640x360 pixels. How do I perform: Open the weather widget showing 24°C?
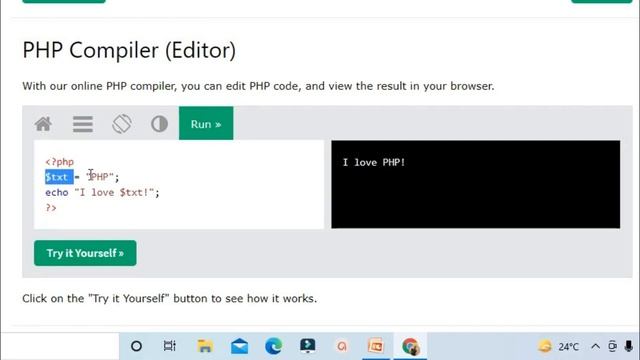coord(558,347)
